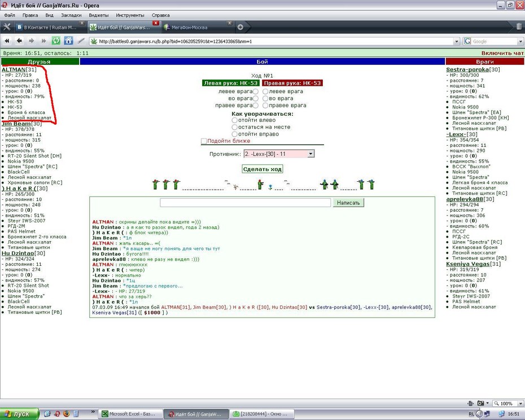Open the zoom 100% dropdown
The image size is (525, 420).
pyautogui.click(x=520, y=403)
